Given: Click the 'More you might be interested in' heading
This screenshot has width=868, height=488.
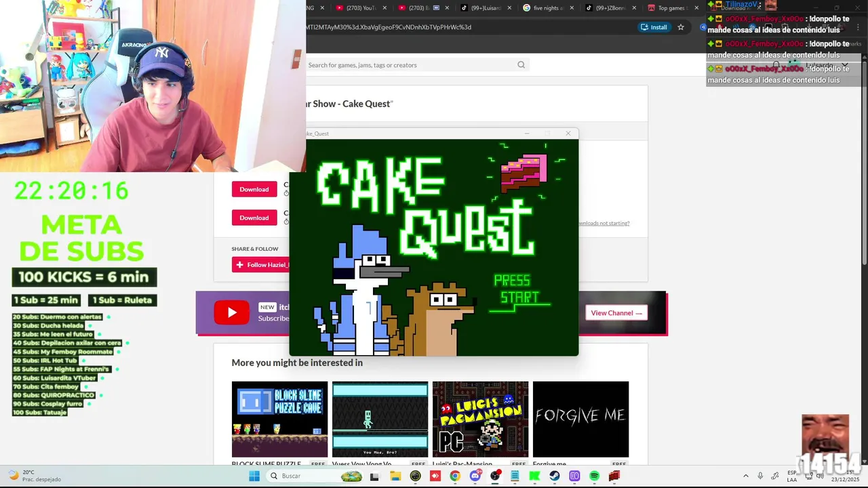Looking at the screenshot, I should pyautogui.click(x=297, y=363).
